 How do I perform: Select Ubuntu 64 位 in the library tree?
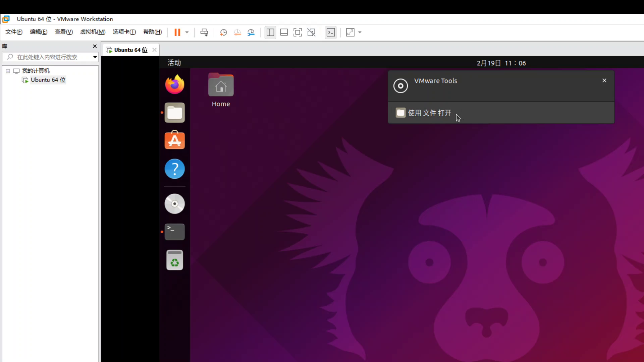pos(48,80)
